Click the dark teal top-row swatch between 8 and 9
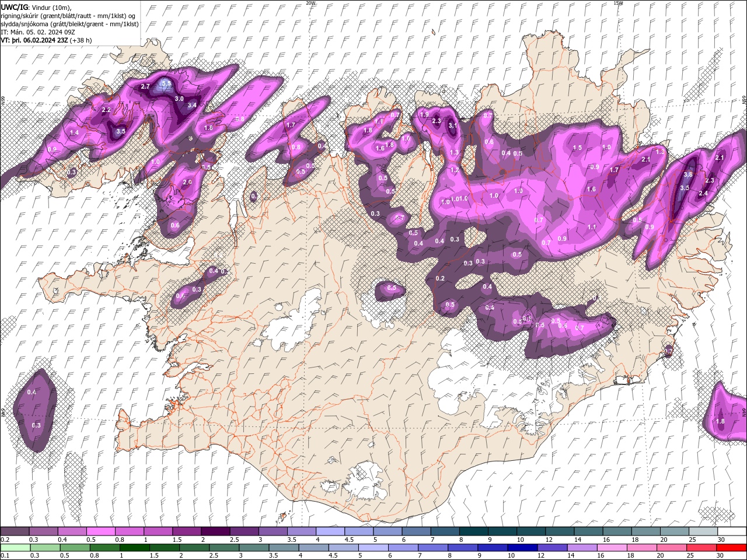The width and height of the screenshot is (747, 560). pos(473,531)
